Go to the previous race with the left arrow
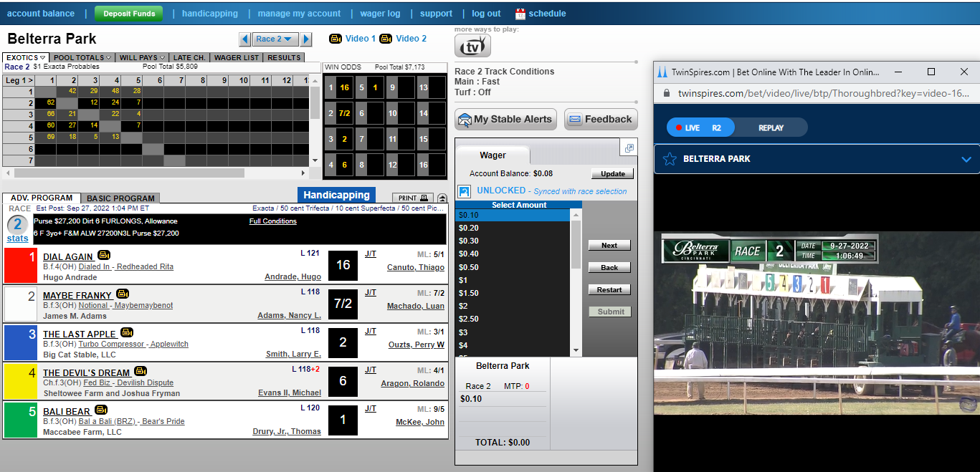This screenshot has width=980, height=472. (244, 39)
